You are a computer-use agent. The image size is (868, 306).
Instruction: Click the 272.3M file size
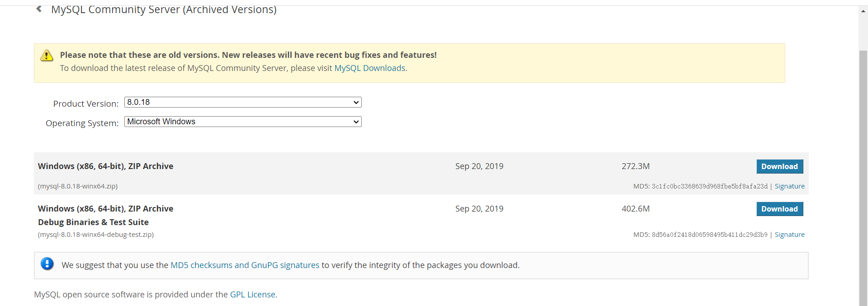[x=636, y=166]
